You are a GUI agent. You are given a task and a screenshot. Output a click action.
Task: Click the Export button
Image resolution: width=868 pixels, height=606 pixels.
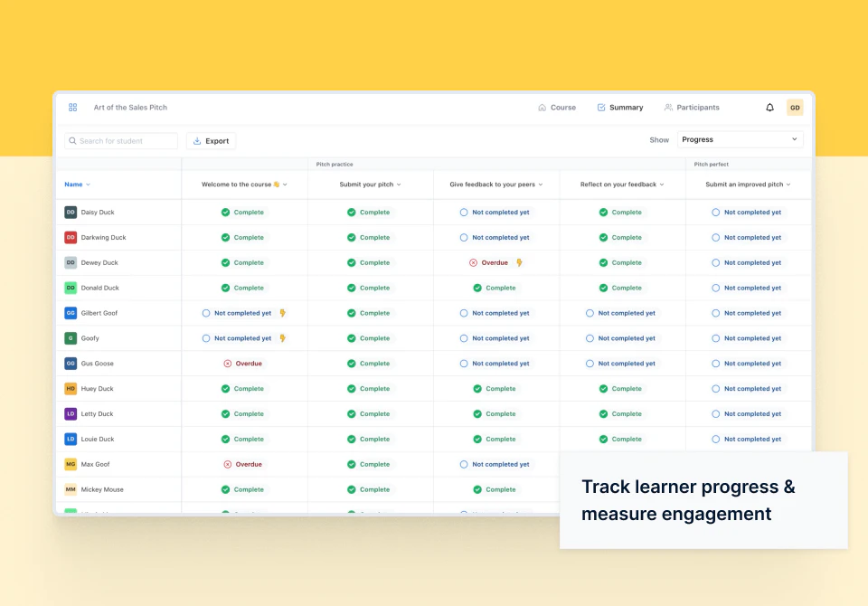[211, 141]
